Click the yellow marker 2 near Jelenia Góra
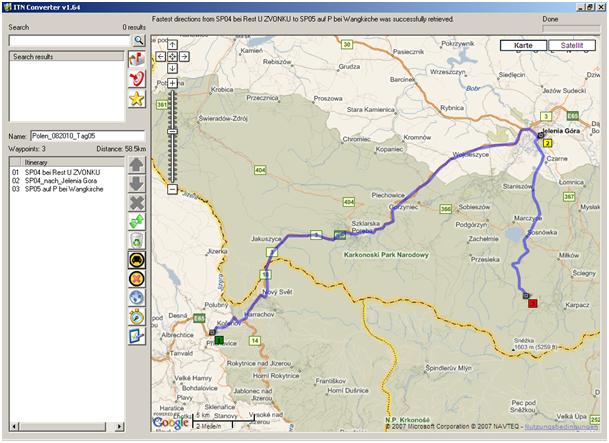Screen dimensions: 609x443 (x=547, y=143)
